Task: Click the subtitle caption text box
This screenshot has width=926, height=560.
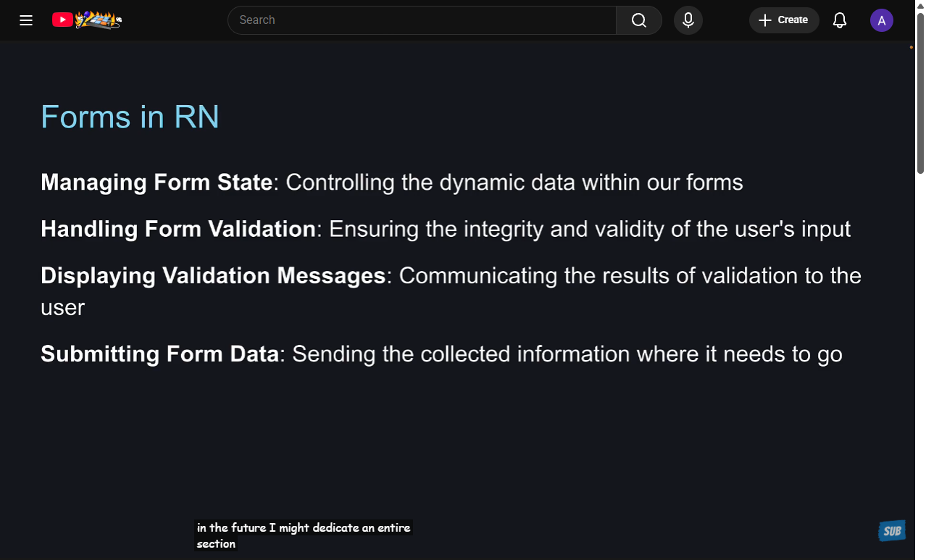Action: click(303, 535)
